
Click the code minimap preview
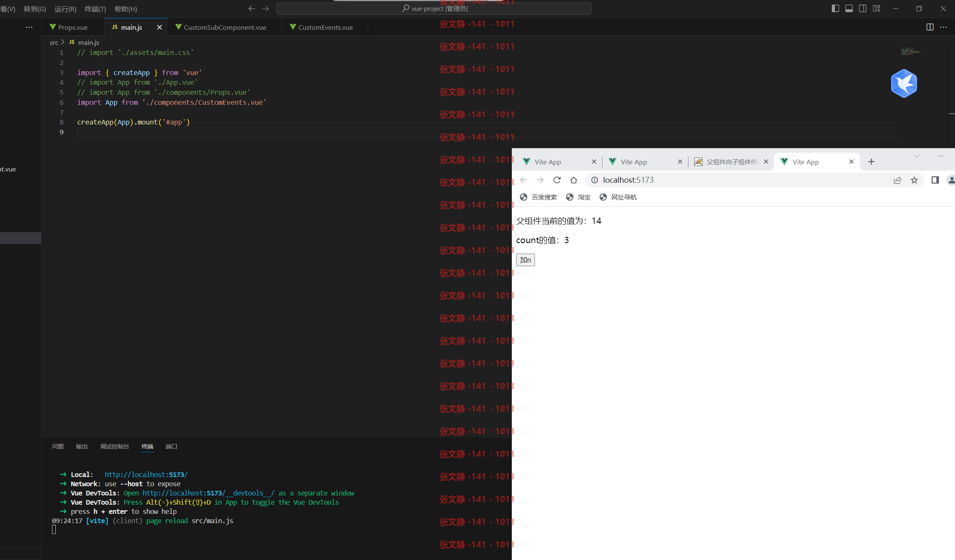(911, 51)
